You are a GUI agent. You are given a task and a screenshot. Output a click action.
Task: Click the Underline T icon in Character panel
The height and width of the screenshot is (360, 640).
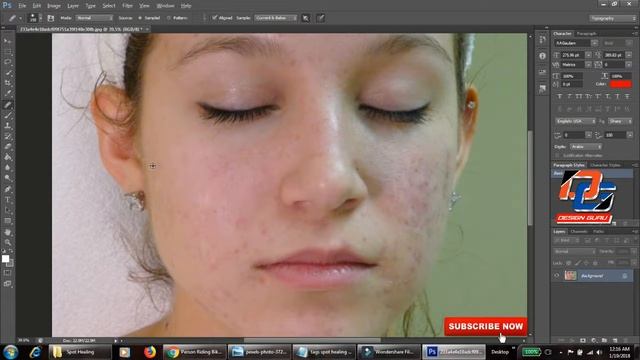tap(618, 96)
